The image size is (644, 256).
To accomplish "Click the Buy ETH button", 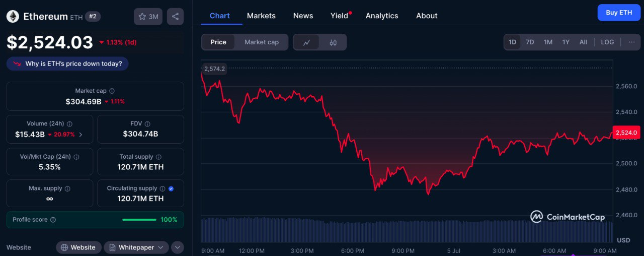I will [619, 13].
